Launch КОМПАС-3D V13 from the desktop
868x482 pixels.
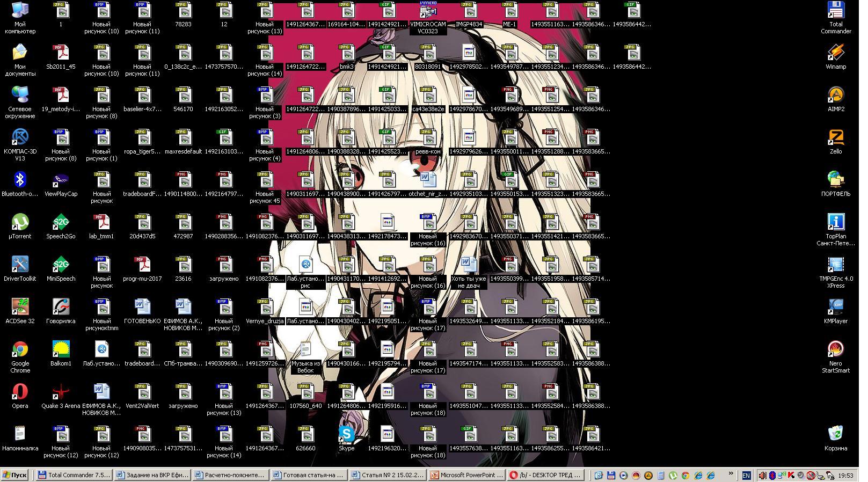tap(20, 145)
